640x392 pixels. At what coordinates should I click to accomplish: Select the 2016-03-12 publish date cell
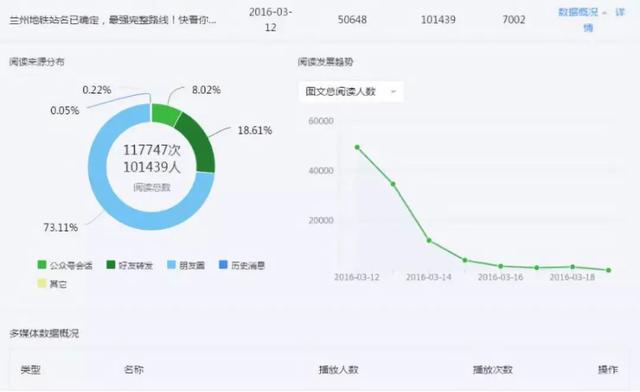tap(270, 20)
